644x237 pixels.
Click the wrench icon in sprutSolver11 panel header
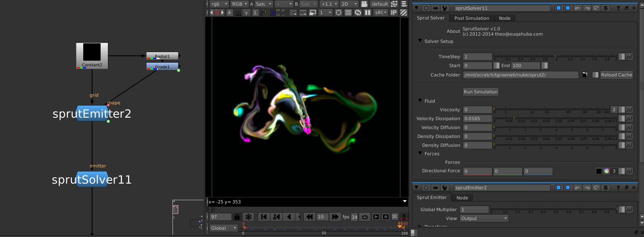pos(444,8)
